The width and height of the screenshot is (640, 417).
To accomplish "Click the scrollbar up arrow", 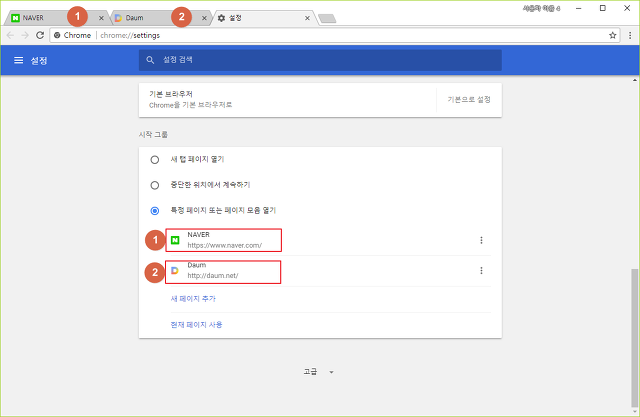I will point(634,80).
